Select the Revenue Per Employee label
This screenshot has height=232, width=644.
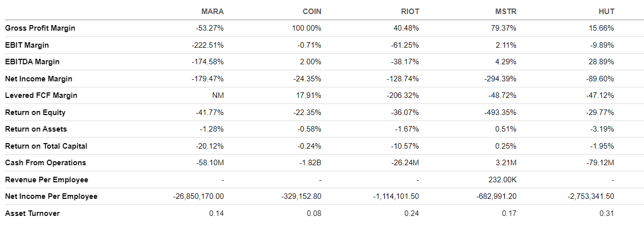tap(47, 180)
